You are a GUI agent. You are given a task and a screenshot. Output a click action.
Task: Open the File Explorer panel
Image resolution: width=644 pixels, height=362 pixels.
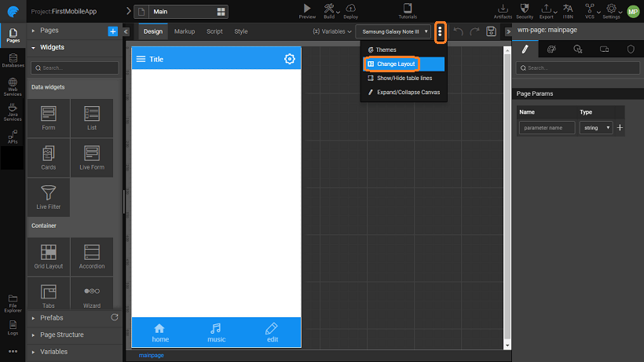(x=13, y=301)
